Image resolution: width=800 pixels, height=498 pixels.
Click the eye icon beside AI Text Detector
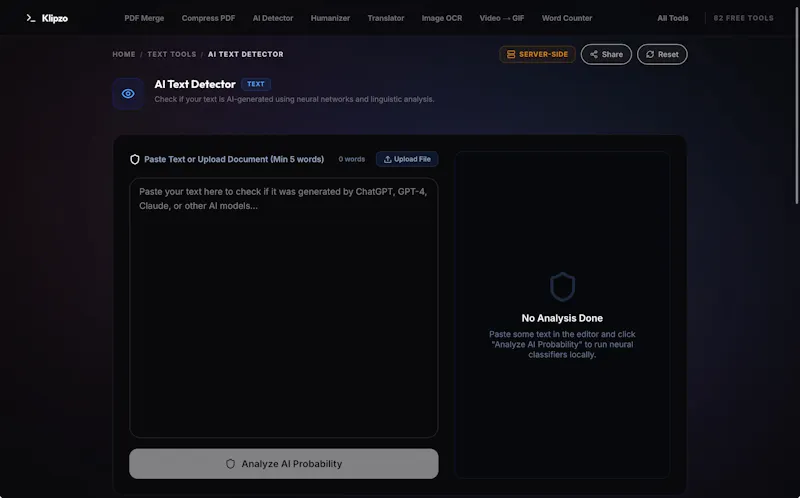(x=128, y=94)
